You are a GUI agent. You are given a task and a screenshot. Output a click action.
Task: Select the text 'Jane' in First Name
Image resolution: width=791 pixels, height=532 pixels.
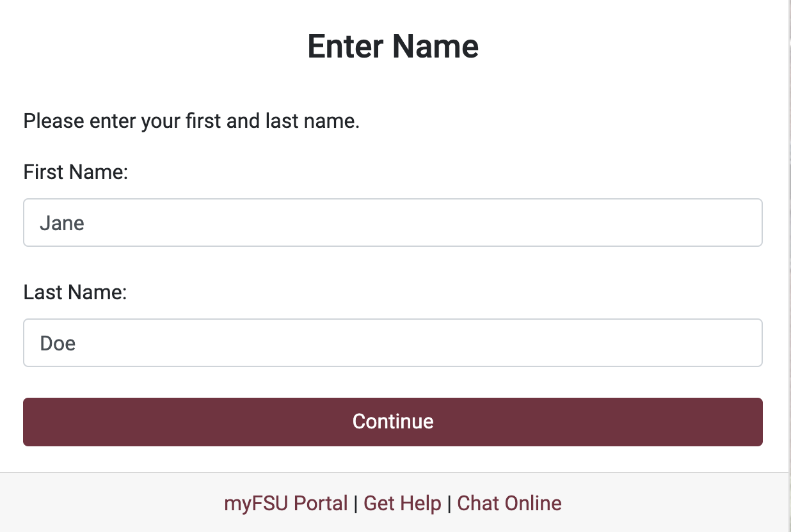[61, 223]
